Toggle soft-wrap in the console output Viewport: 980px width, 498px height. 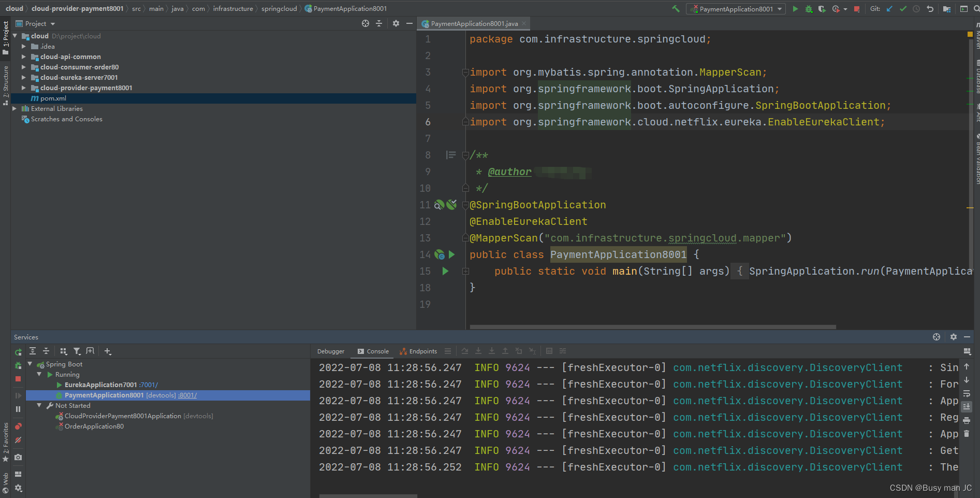pyautogui.click(x=967, y=394)
